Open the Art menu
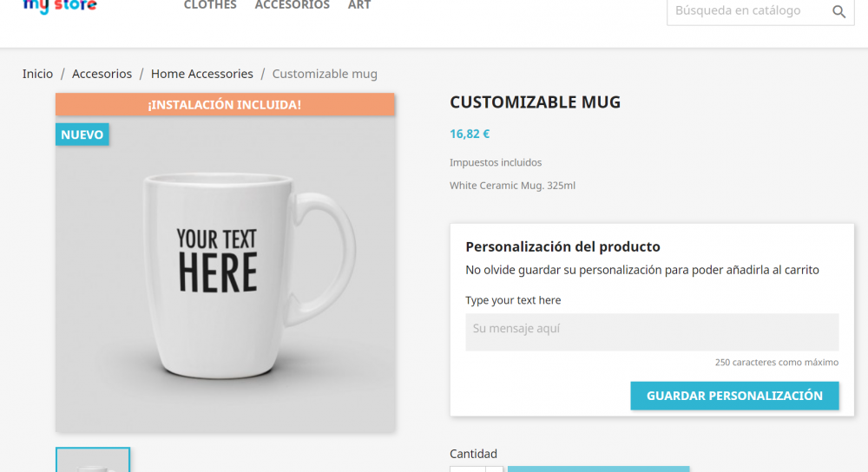The height and width of the screenshot is (472, 868). click(x=359, y=6)
